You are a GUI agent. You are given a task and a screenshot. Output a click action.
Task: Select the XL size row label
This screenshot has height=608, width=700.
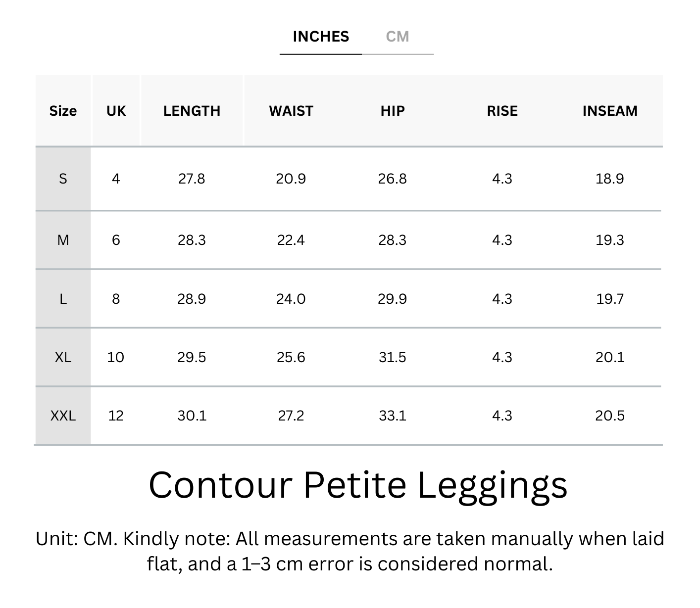tap(63, 357)
